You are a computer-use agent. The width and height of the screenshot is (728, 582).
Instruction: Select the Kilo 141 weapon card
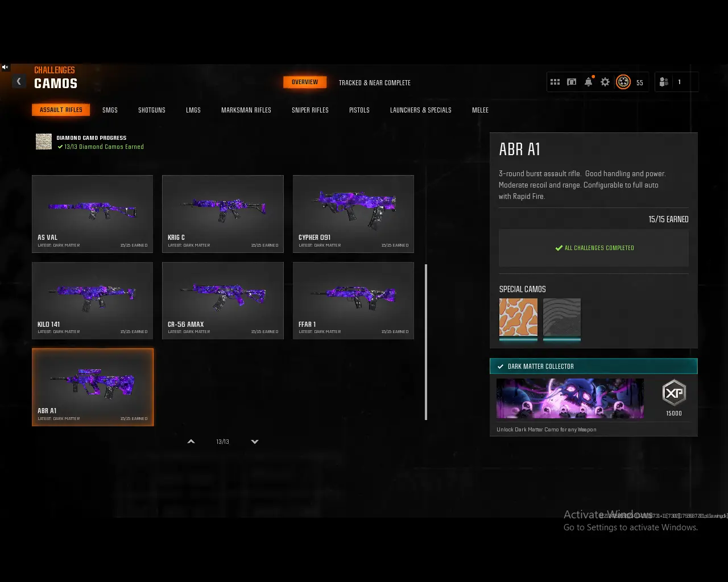[92, 301]
